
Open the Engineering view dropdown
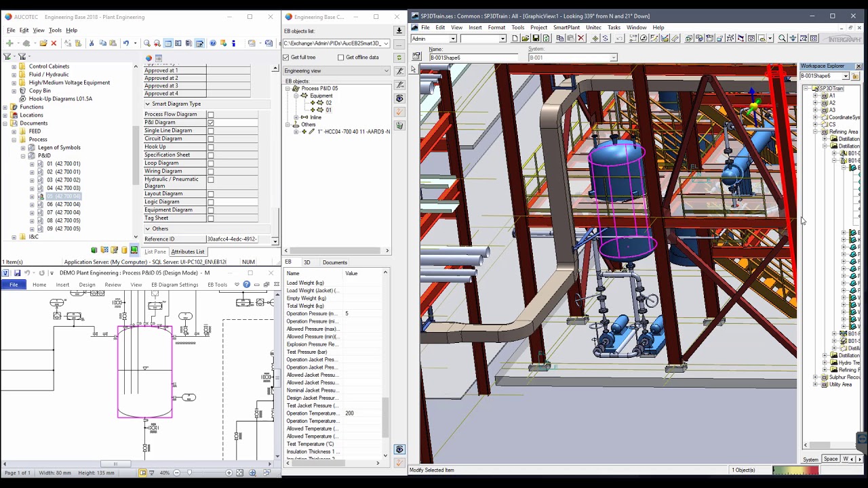click(x=387, y=71)
